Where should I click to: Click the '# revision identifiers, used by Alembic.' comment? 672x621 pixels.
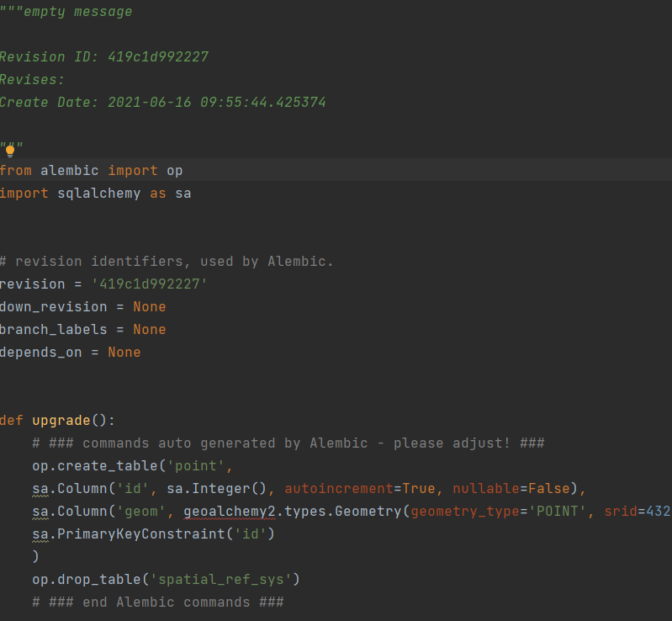point(167,261)
